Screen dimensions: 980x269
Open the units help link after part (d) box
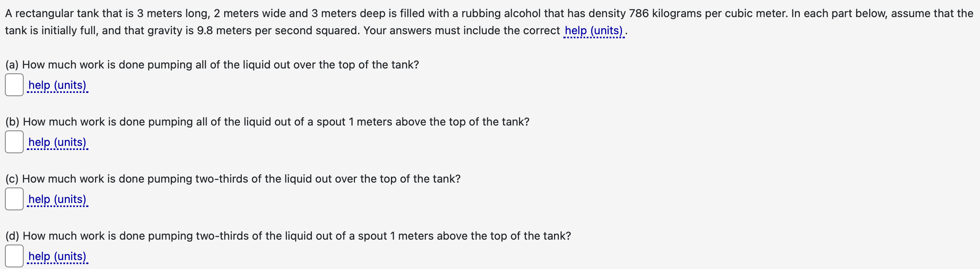[57, 256]
